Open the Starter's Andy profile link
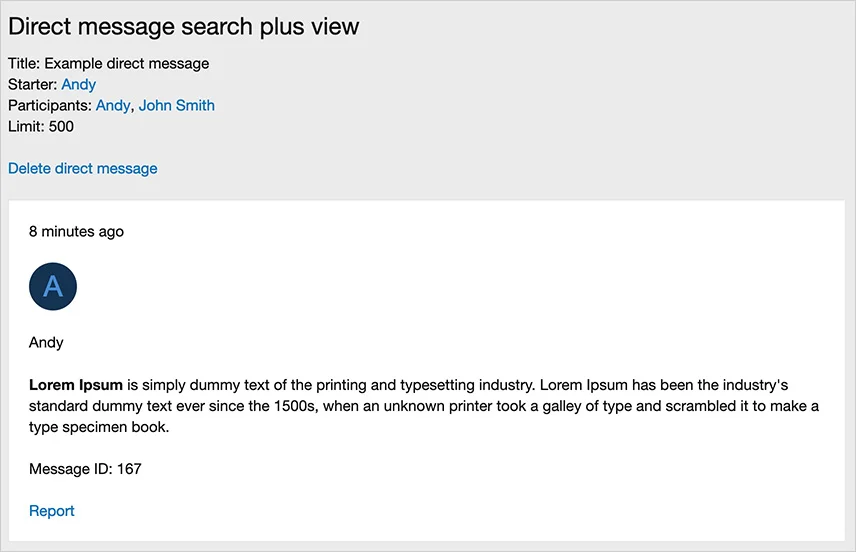 (79, 84)
